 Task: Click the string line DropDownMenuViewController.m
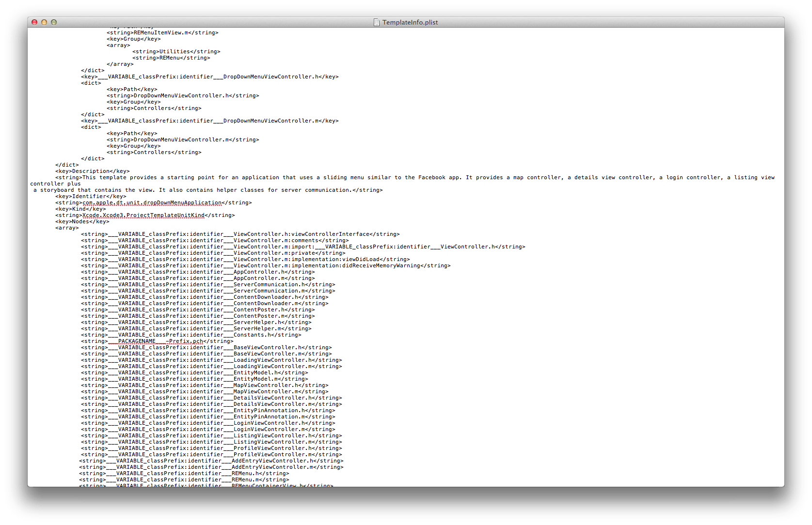click(x=183, y=139)
